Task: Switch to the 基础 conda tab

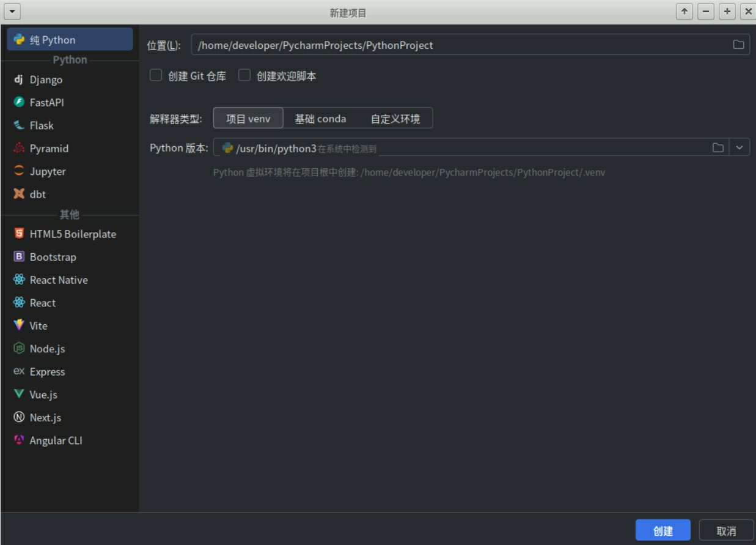Action: 320,119
